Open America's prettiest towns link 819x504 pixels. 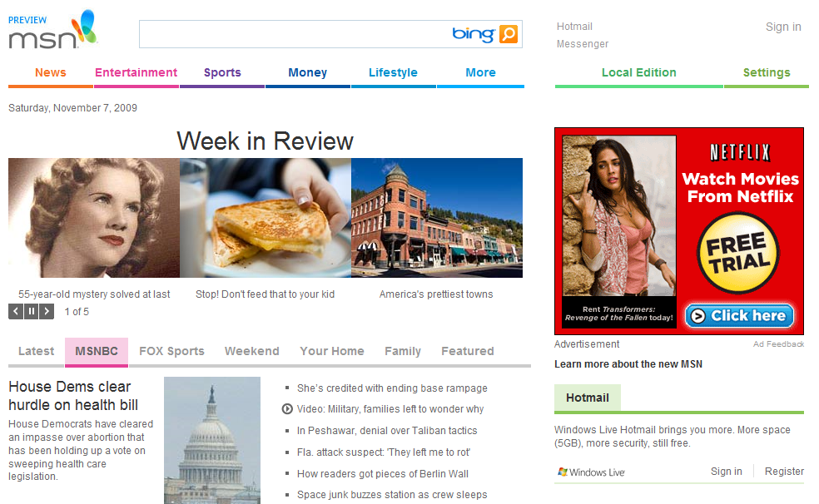pyautogui.click(x=436, y=294)
